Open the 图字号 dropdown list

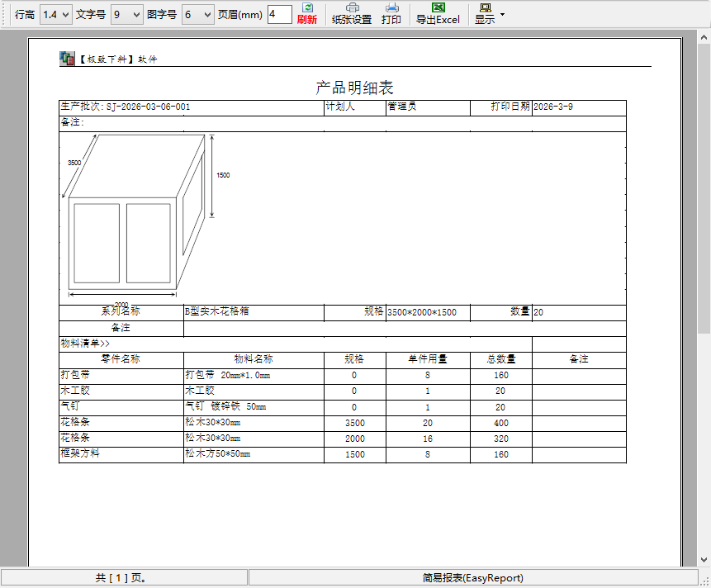(207, 15)
